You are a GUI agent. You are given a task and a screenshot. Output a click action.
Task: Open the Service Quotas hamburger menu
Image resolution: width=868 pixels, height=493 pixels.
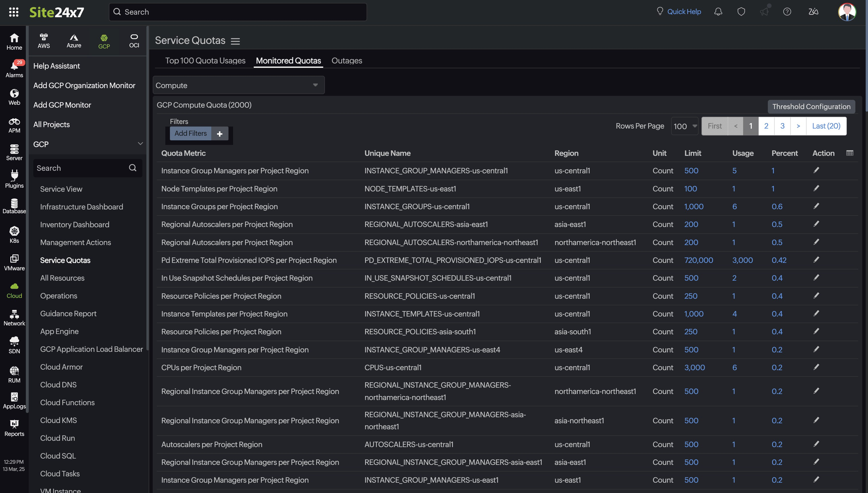point(235,41)
